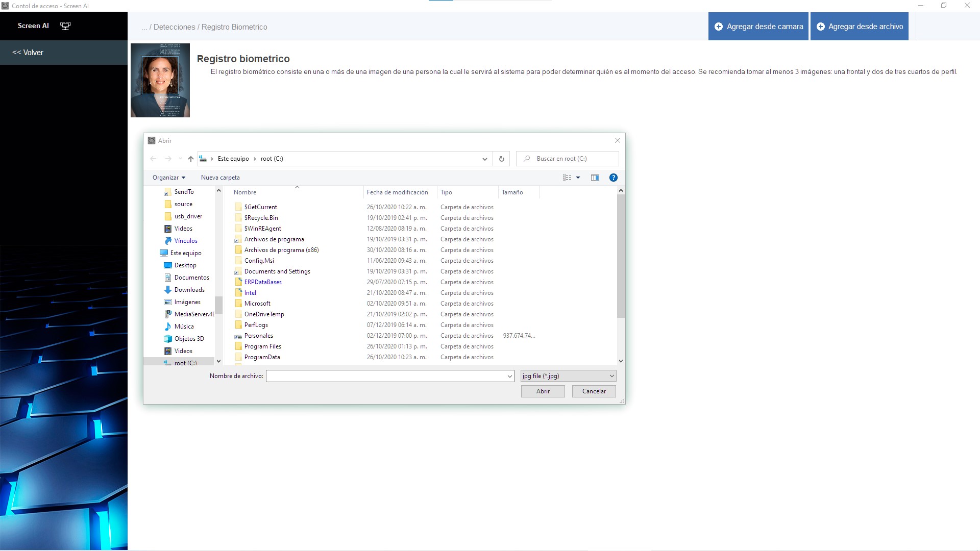Click the Downloads folder icon in the navigation tree
The image size is (980, 551).
tap(167, 290)
